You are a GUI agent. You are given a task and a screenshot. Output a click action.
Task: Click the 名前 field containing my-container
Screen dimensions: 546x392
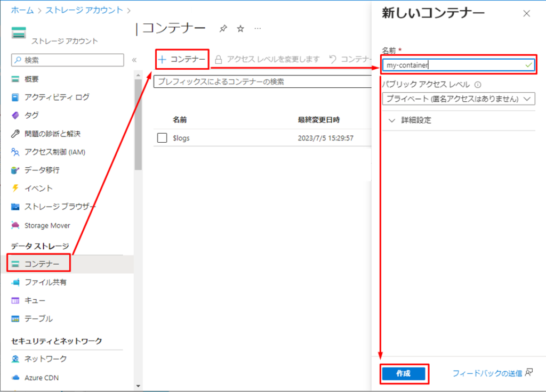tap(458, 65)
